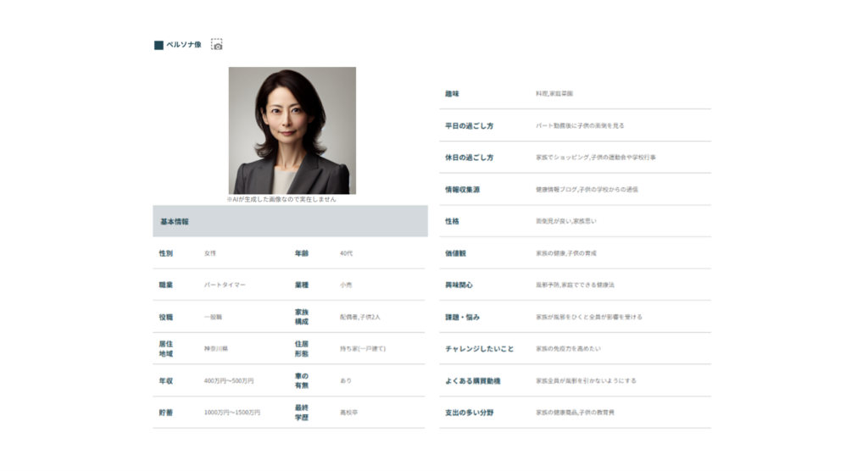
Task: Click the 性格 label
Action: click(453, 221)
